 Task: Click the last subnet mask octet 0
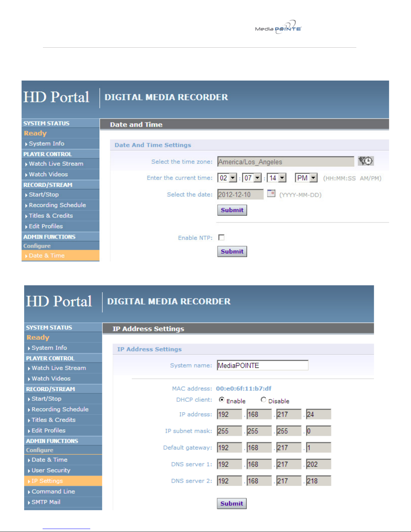point(318,431)
